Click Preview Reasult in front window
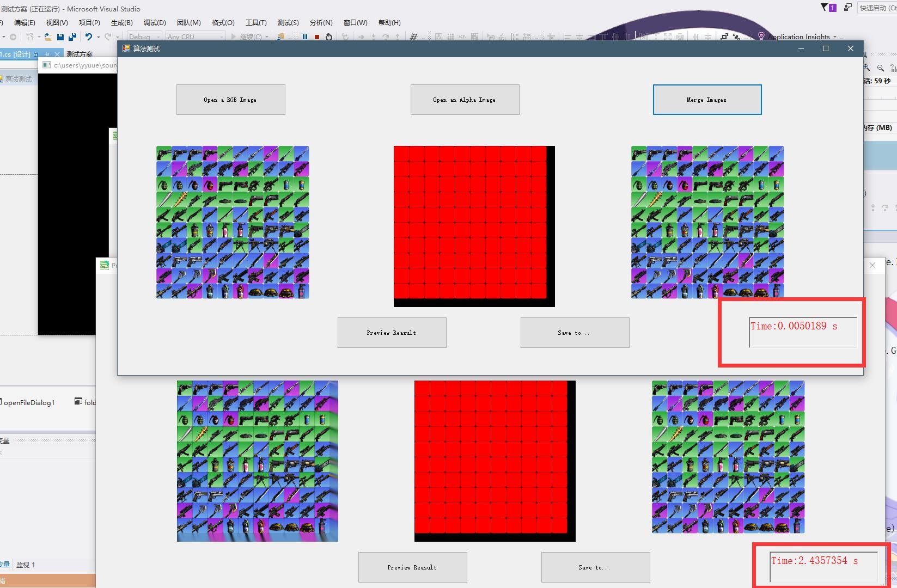The image size is (897, 588). pos(392,333)
